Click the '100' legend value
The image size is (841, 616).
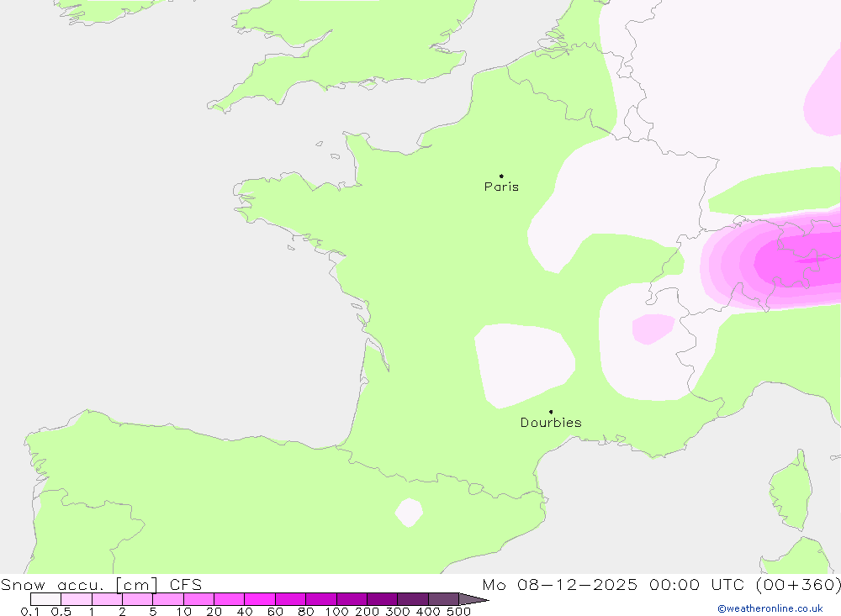[x=337, y=611]
